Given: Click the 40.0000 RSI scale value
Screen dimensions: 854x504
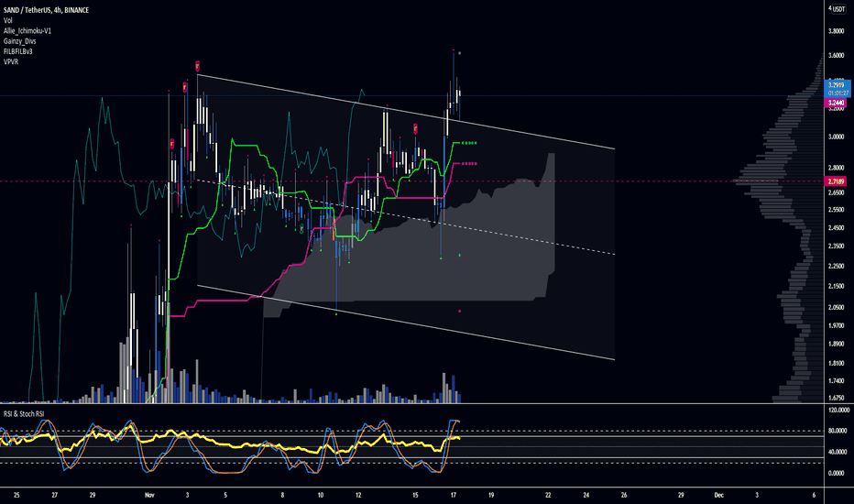Looking at the screenshot, I should pyautogui.click(x=838, y=452).
